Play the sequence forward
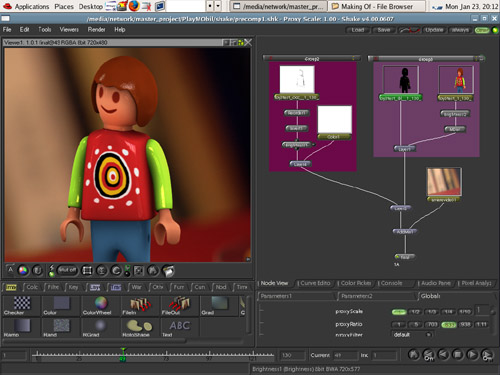This screenshot has height=375, width=500. 472,355
